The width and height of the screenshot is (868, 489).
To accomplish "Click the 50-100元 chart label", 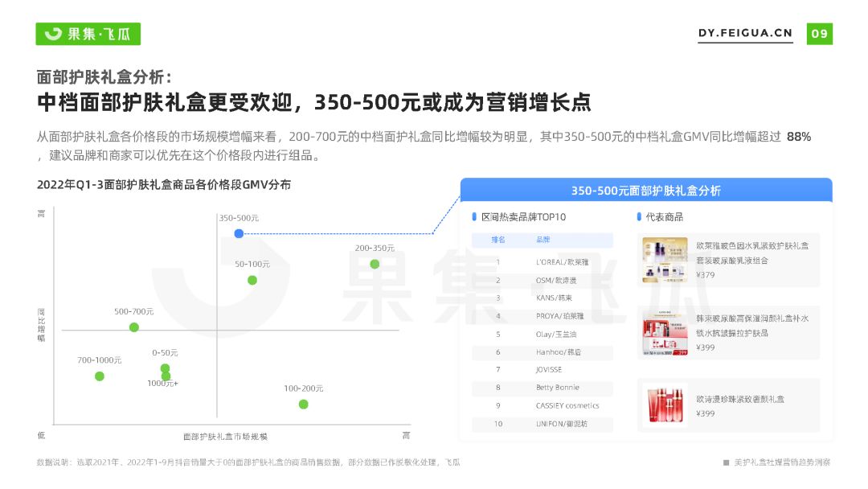I will pos(252,264).
